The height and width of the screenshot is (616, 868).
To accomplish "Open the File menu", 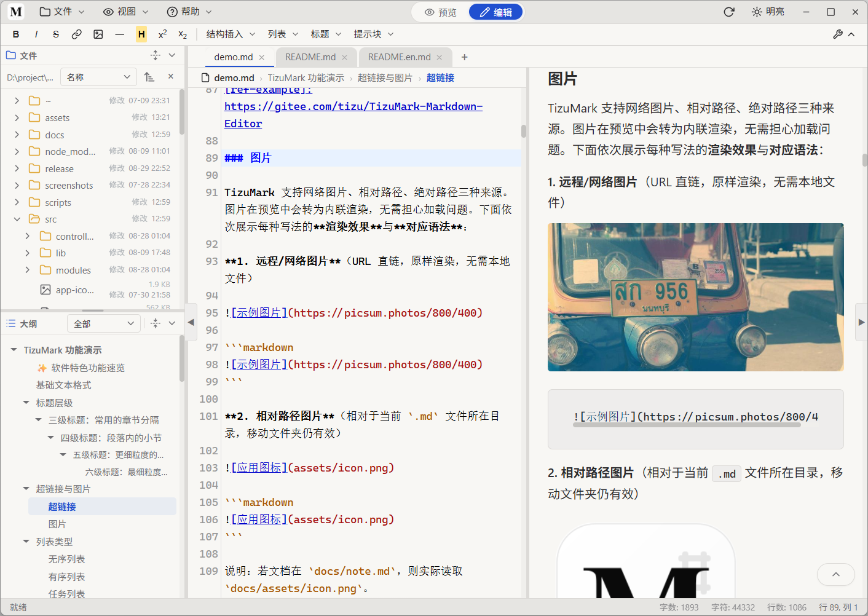I will (x=61, y=12).
